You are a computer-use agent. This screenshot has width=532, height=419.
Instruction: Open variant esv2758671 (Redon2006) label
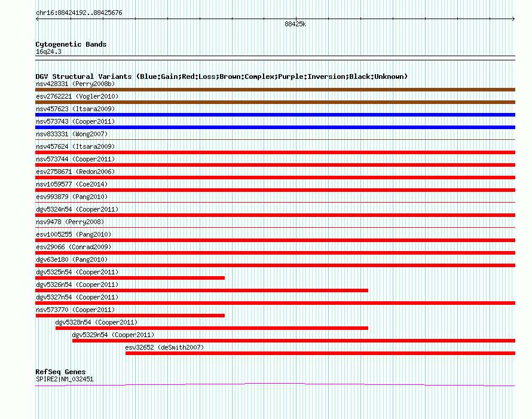75,172
